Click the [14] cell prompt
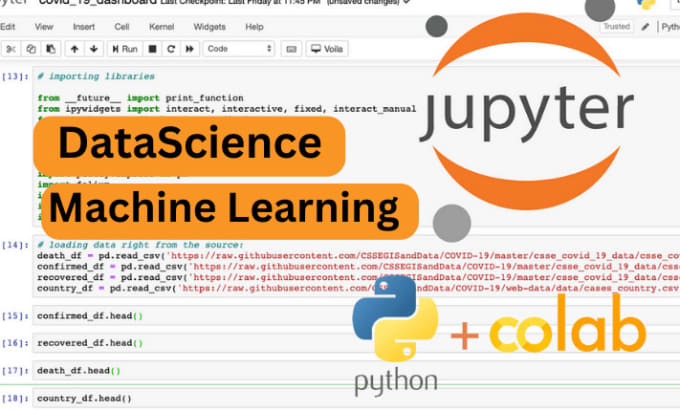 (15, 245)
